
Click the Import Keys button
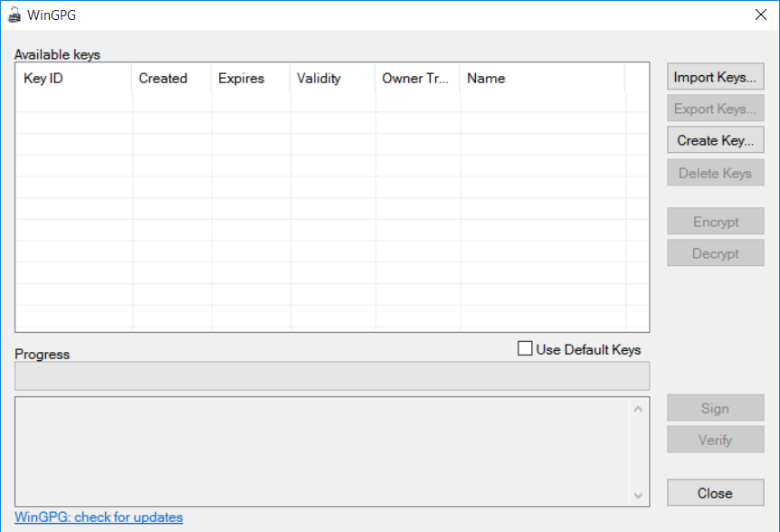715,78
